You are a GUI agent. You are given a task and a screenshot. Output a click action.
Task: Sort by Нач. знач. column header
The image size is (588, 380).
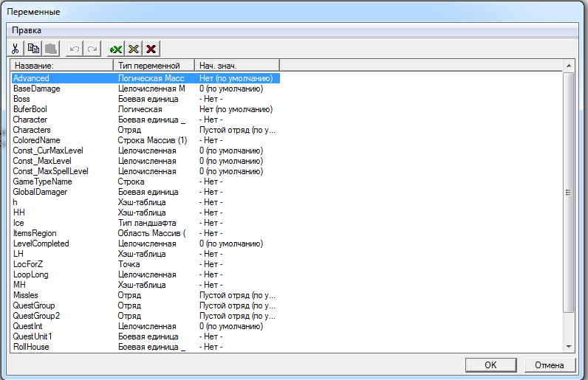click(237, 66)
